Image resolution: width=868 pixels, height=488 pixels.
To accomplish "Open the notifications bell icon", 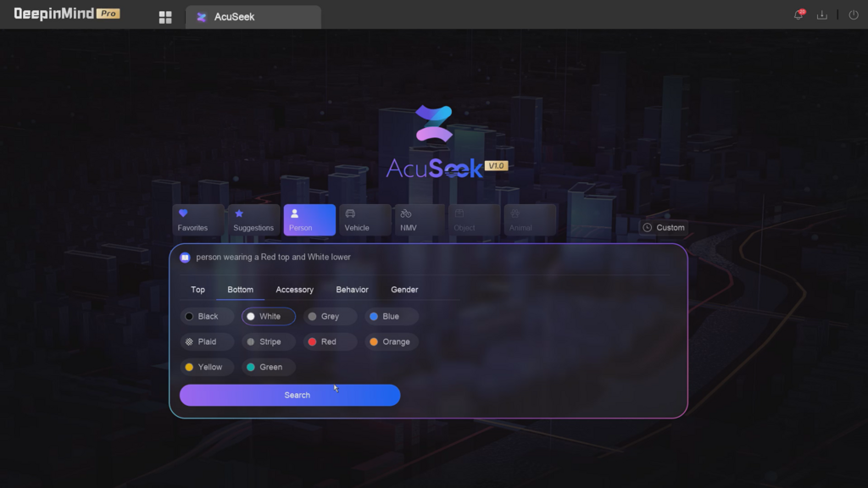I will coord(798,15).
